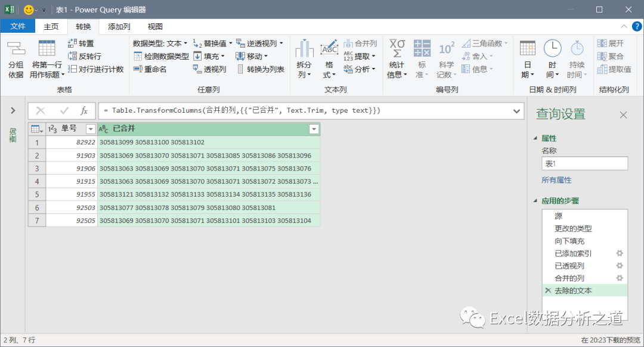Click the 展开 (Expand) structured column button
This screenshot has height=347, width=644.
tap(611, 43)
